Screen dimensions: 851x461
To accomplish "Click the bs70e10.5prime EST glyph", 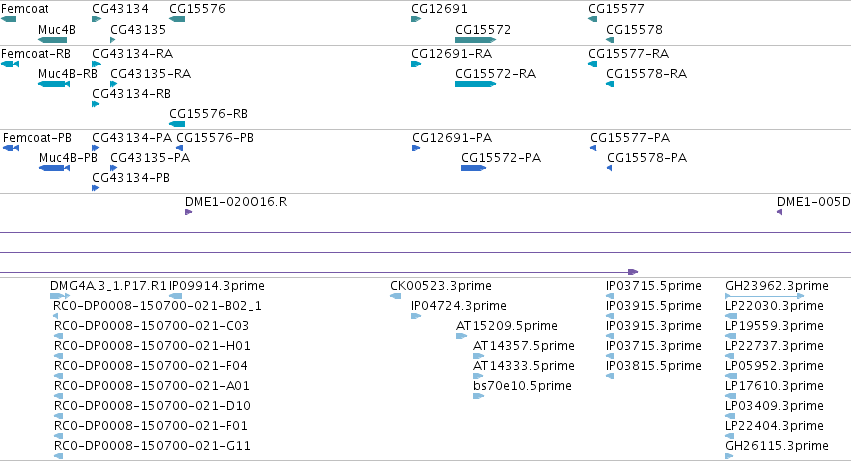I will 478,396.
